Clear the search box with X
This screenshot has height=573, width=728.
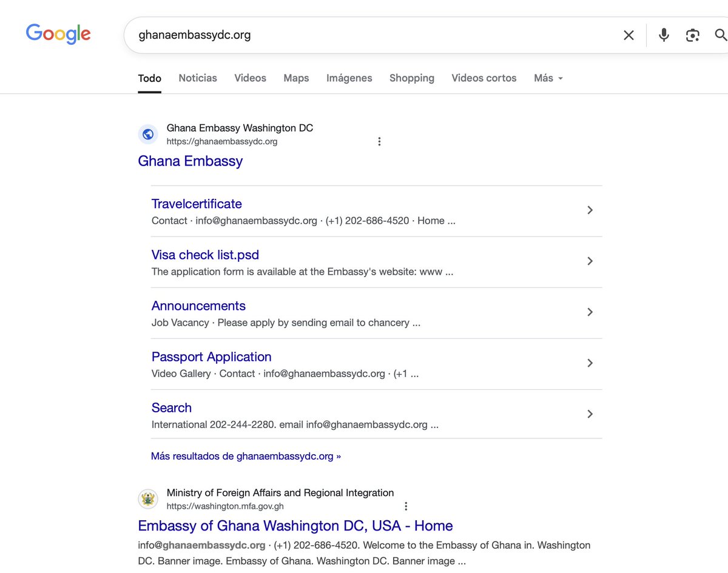(x=629, y=35)
